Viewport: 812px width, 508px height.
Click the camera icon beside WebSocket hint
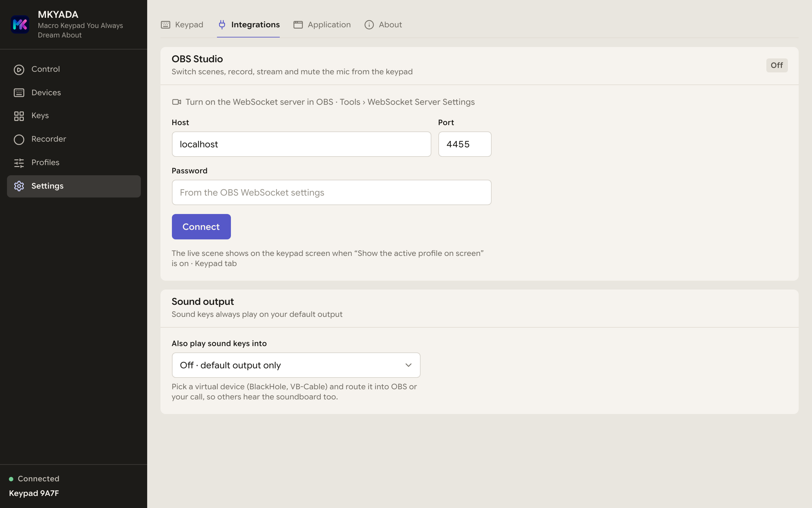pyautogui.click(x=176, y=102)
